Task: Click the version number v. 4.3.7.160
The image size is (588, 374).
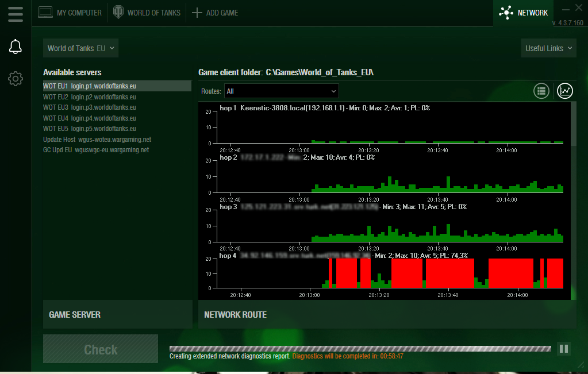Action: point(568,23)
